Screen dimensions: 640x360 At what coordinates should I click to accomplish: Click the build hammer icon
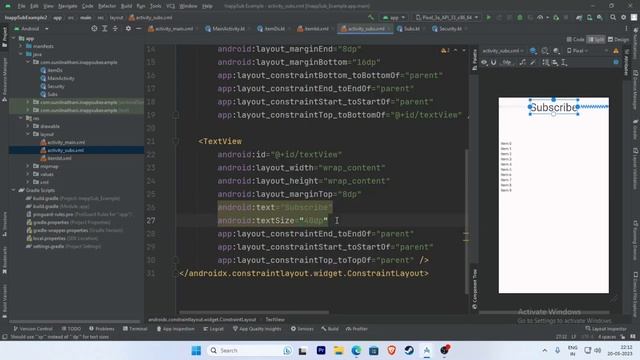(x=371, y=18)
